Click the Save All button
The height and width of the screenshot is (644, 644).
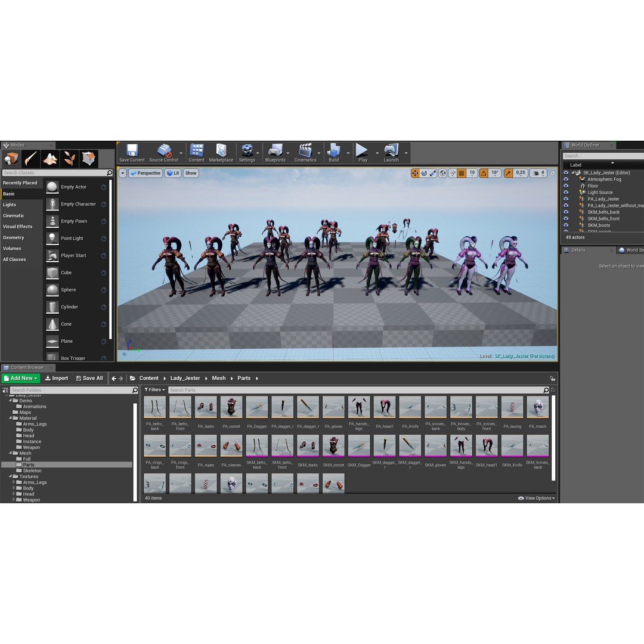tap(89, 378)
